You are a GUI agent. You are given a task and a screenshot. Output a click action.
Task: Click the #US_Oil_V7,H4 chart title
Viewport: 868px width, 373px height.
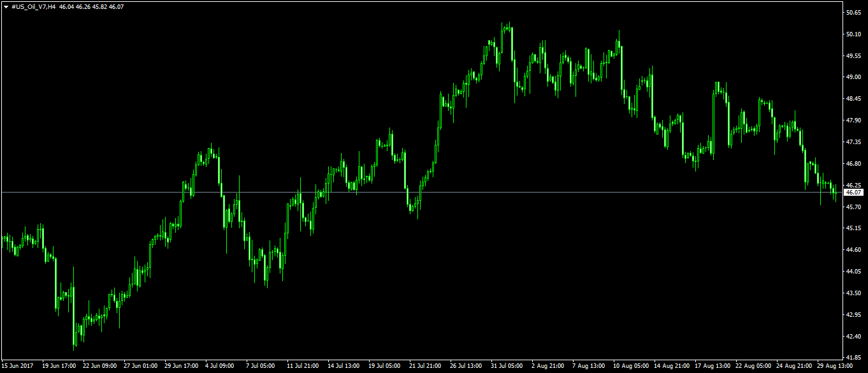(34, 6)
